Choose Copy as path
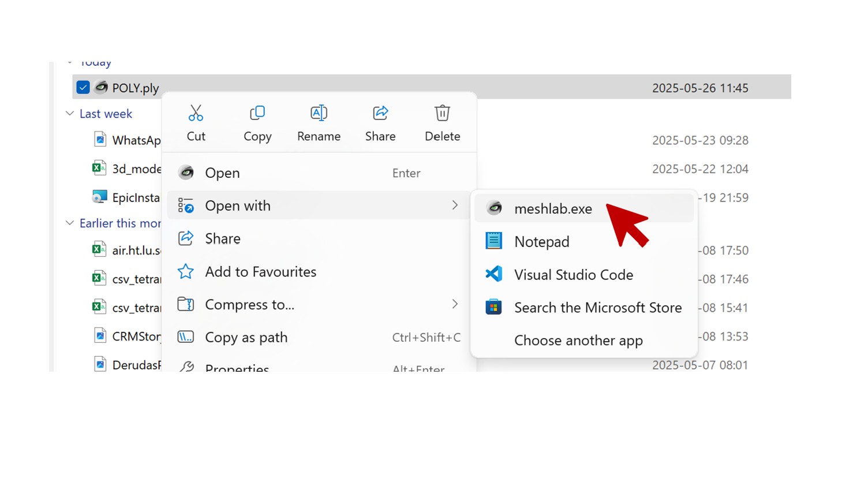 pos(246,338)
